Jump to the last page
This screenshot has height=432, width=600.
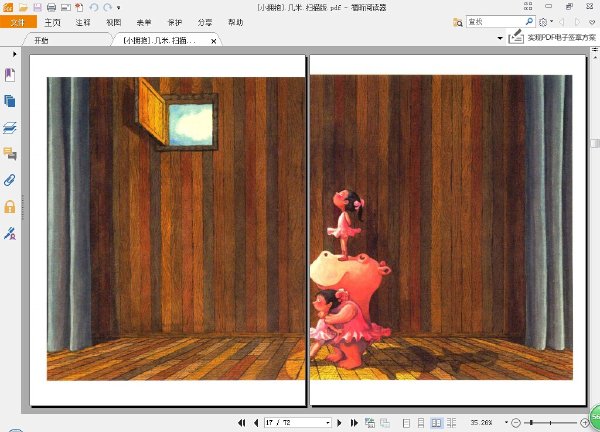point(354,422)
